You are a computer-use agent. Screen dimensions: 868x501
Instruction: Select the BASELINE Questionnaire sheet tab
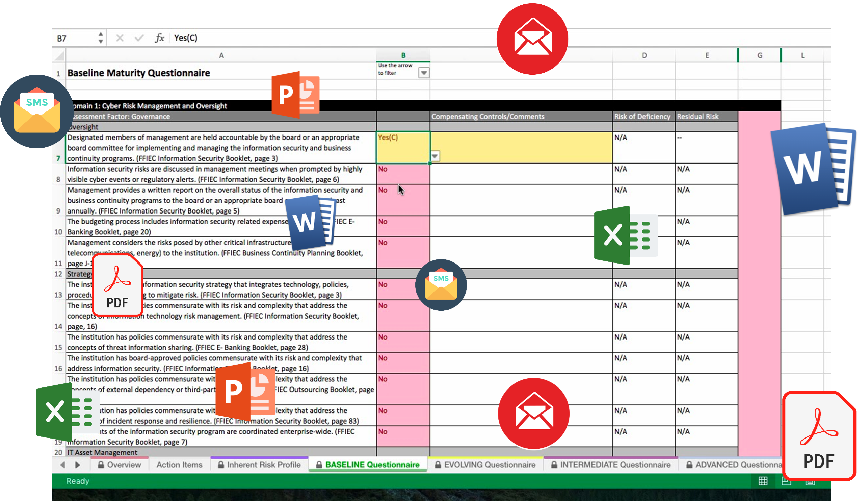point(368,465)
